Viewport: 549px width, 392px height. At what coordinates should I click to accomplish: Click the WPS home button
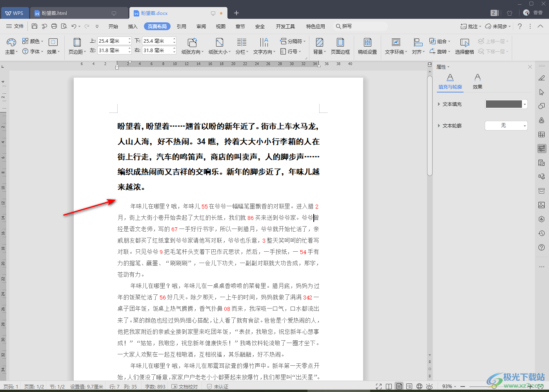[14, 13]
